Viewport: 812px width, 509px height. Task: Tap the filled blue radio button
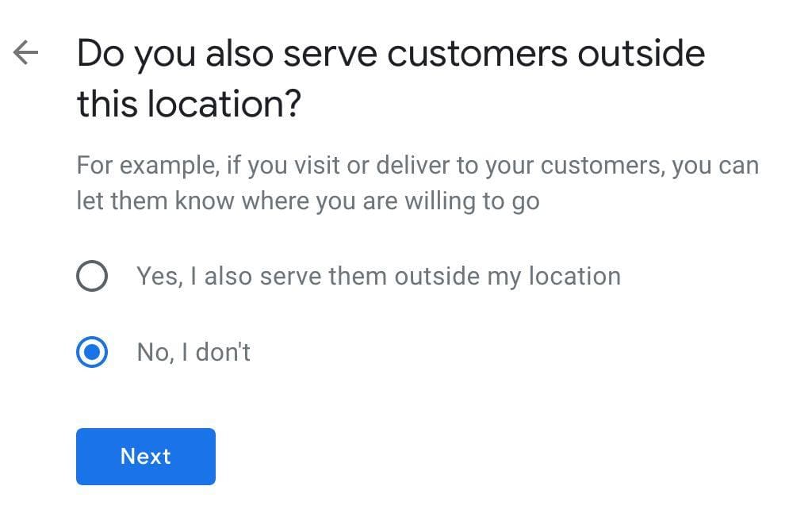pyautogui.click(x=92, y=352)
